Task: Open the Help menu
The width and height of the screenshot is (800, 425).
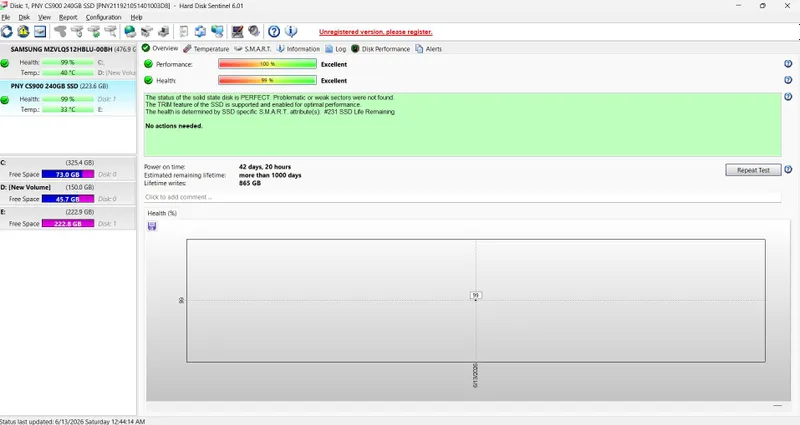Action: pos(136,17)
